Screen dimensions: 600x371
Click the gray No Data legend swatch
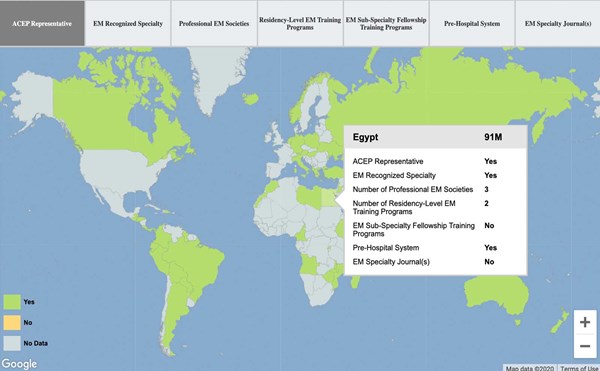click(12, 343)
